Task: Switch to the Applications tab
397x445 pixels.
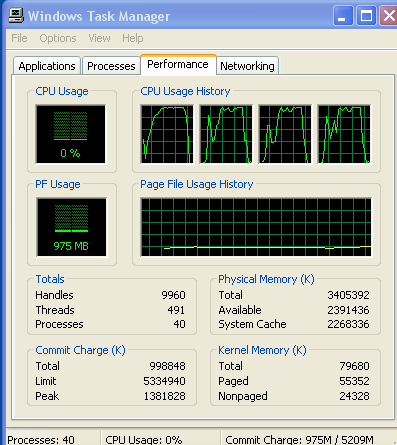Action: [x=47, y=66]
